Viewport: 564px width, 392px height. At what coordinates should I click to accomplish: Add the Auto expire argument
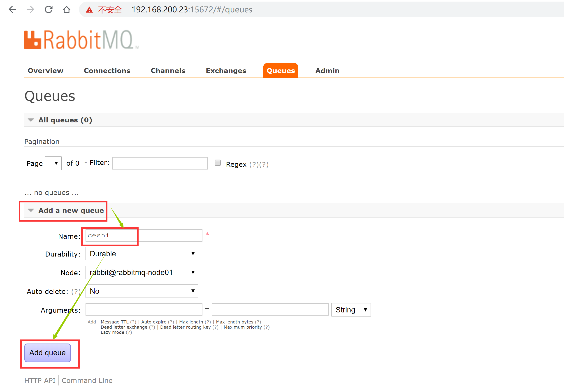(154, 322)
